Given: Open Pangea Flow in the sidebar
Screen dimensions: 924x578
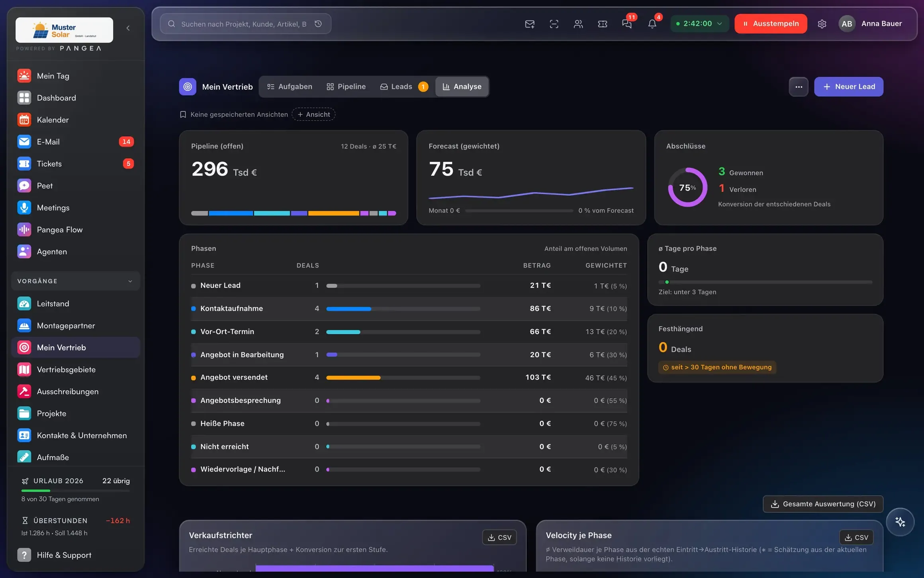Looking at the screenshot, I should coord(76,230).
